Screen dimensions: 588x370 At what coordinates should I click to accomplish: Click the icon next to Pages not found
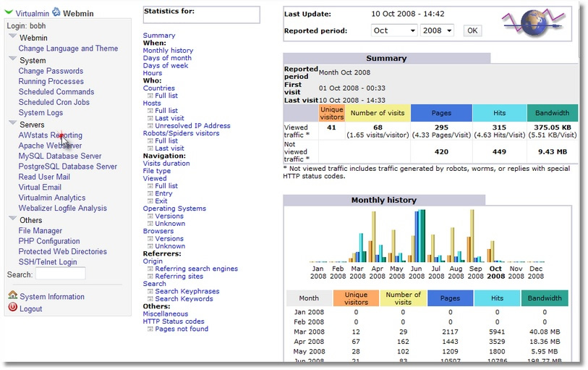click(150, 329)
